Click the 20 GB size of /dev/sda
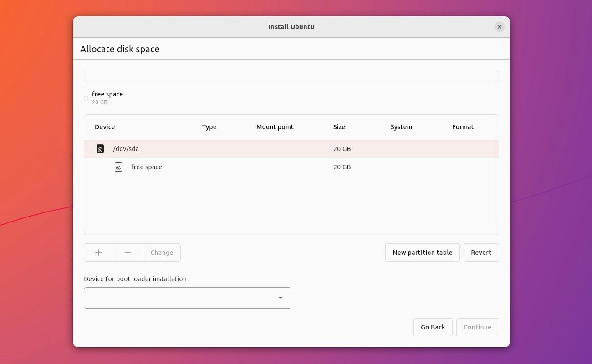592x364 pixels. [342, 149]
